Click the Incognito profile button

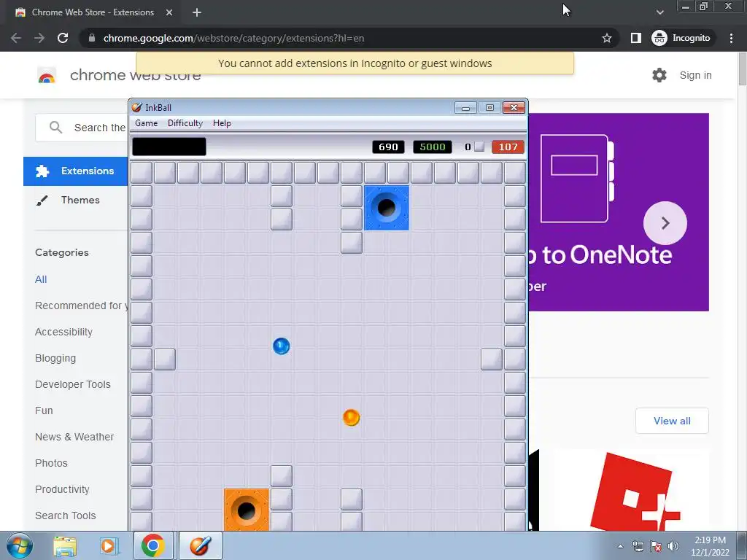tap(681, 38)
